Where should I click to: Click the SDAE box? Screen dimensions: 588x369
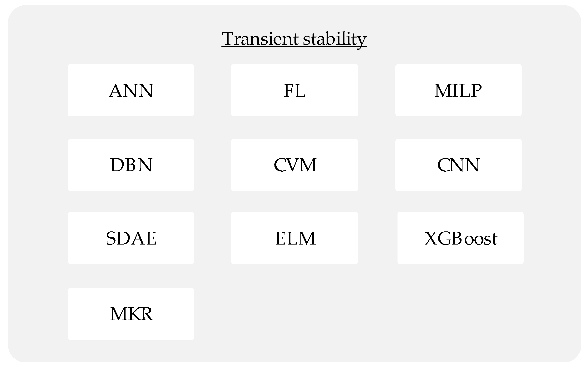[131, 238]
